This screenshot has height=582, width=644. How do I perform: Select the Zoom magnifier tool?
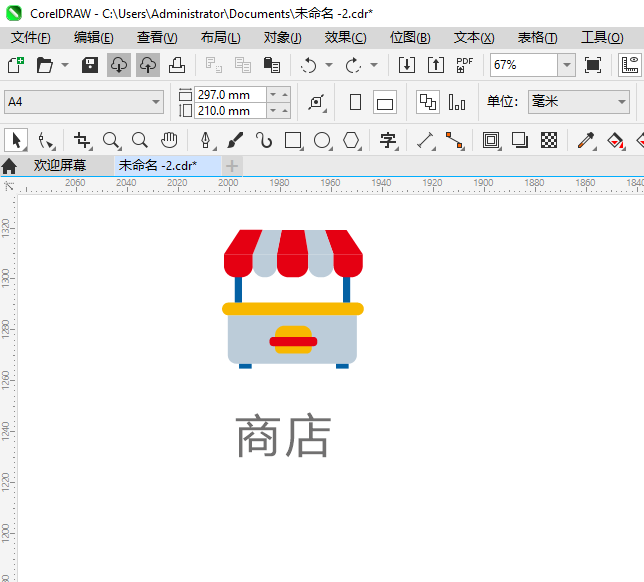coord(112,140)
